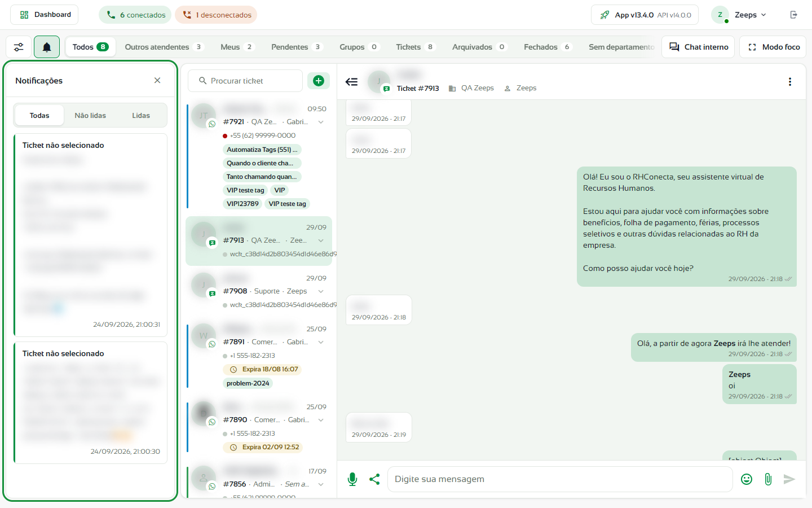Click the Digite sua mensagem input field

[x=560, y=479]
